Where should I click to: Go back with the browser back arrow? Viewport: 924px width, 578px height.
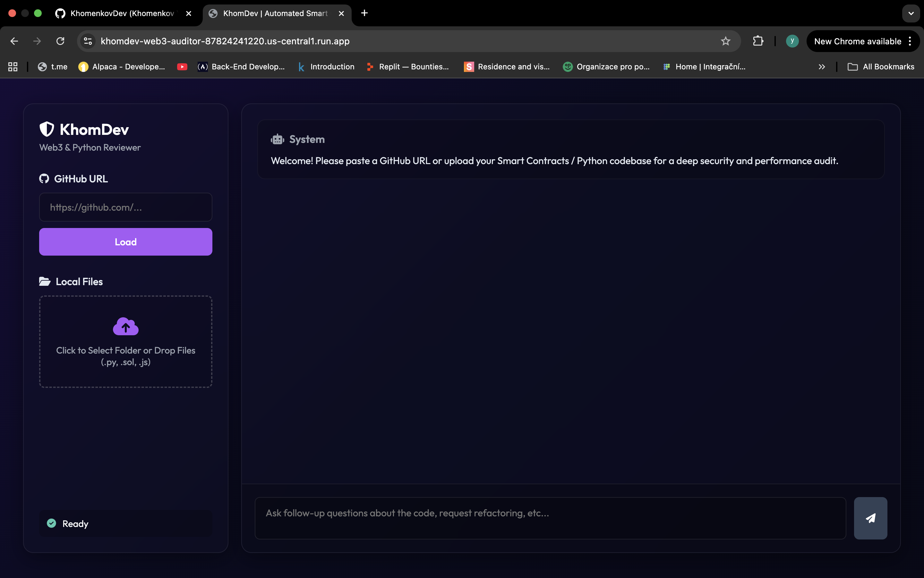[x=14, y=41]
